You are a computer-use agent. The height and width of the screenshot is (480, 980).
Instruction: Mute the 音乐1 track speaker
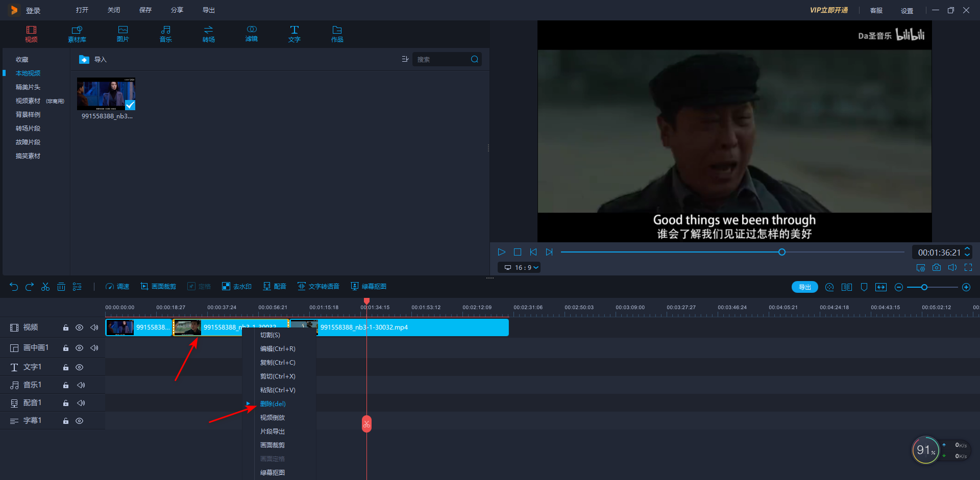click(81, 385)
